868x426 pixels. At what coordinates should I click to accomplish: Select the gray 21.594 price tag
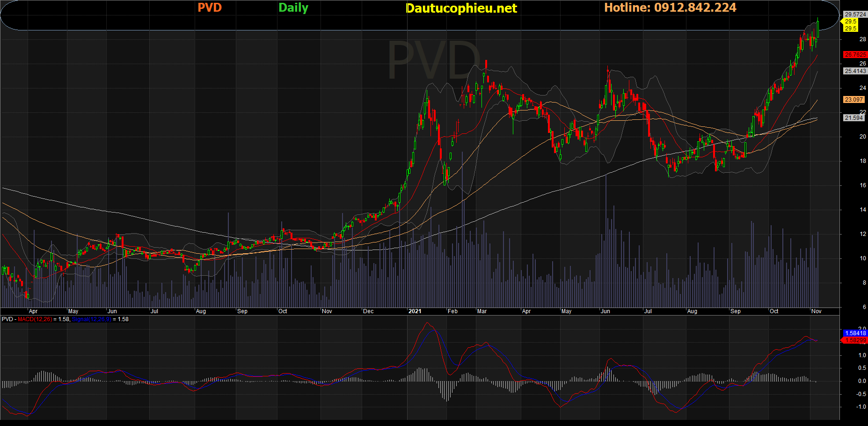(854, 118)
